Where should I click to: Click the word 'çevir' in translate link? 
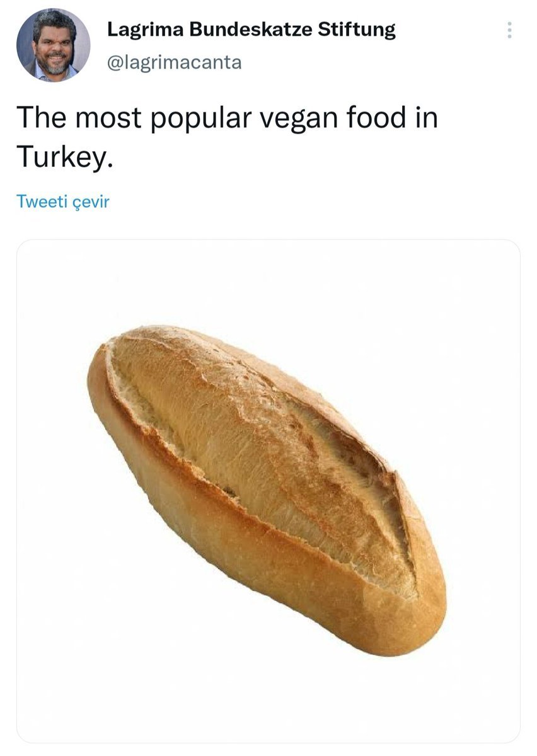(92, 202)
